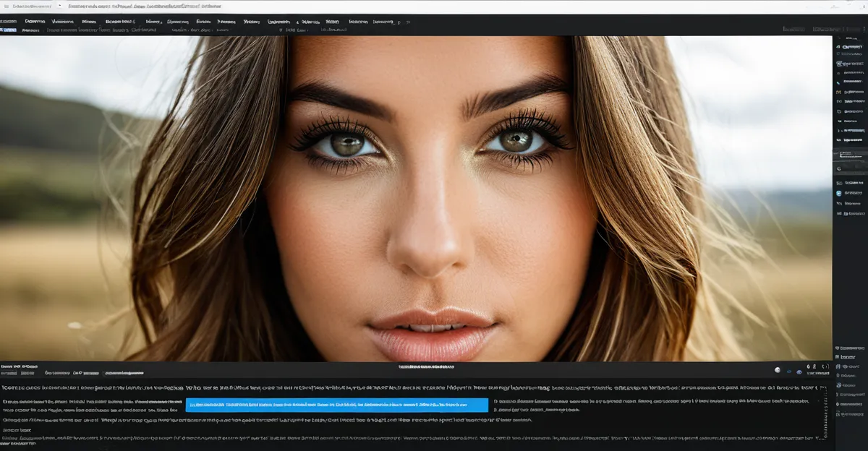Viewport: 868px width, 451px height.
Task: Click the blue globe icon in right sidebar
Action: [x=839, y=194]
